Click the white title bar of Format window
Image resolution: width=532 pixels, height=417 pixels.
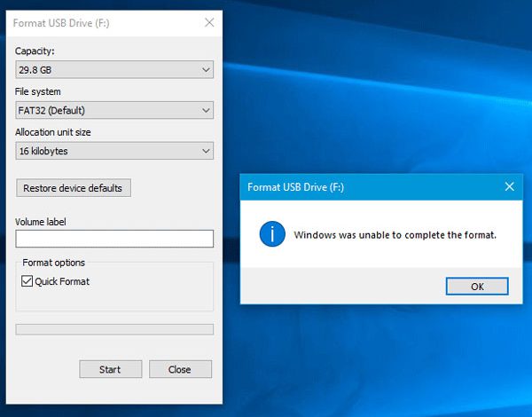click(x=106, y=23)
